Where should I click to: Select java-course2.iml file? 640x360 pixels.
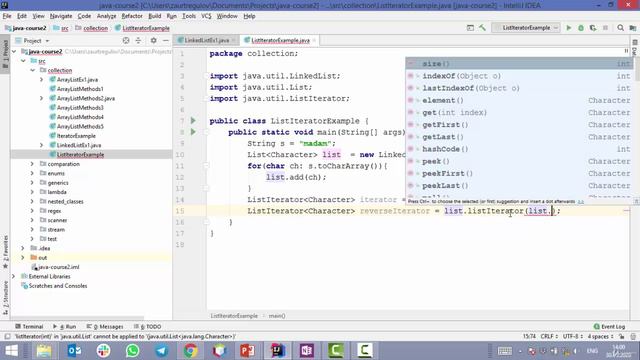pos(59,267)
